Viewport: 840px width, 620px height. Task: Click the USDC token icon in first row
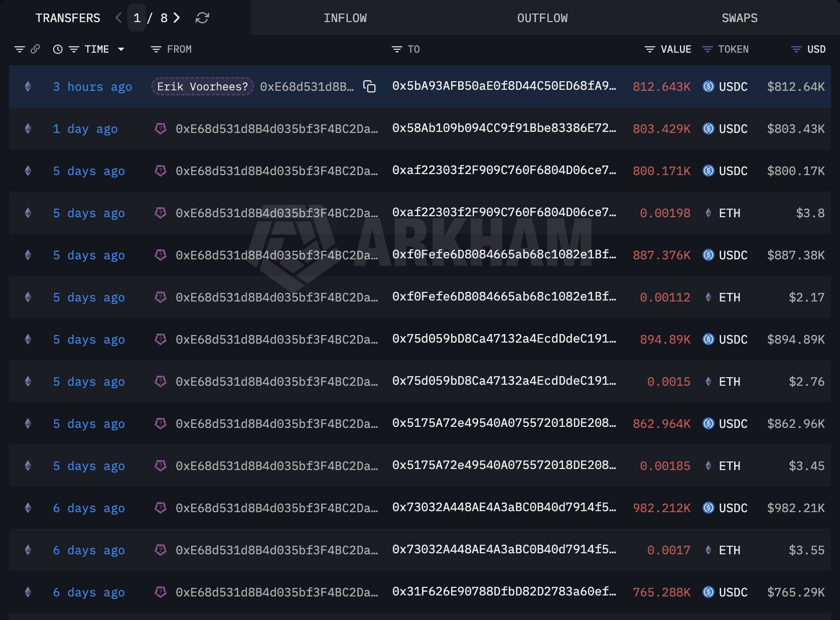point(708,86)
